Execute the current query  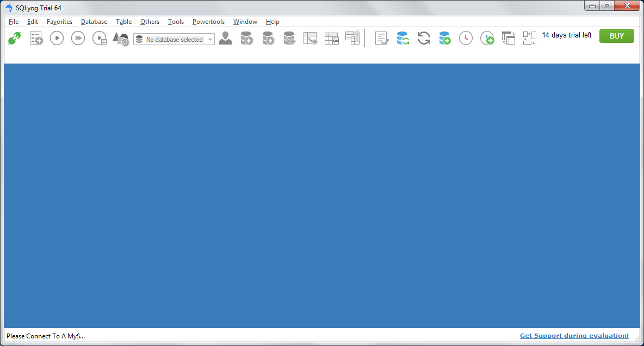pos(57,38)
